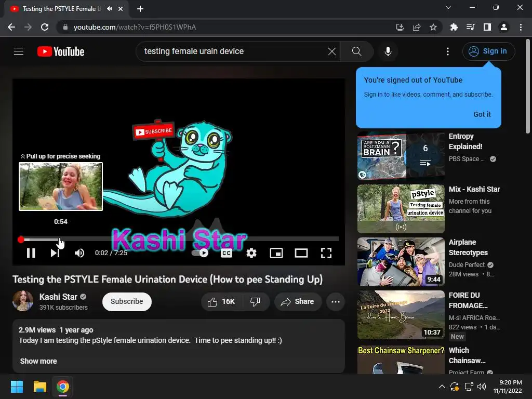532x399 pixels.
Task: Open Mix - Kashi Star thumbnail
Action: (401, 209)
